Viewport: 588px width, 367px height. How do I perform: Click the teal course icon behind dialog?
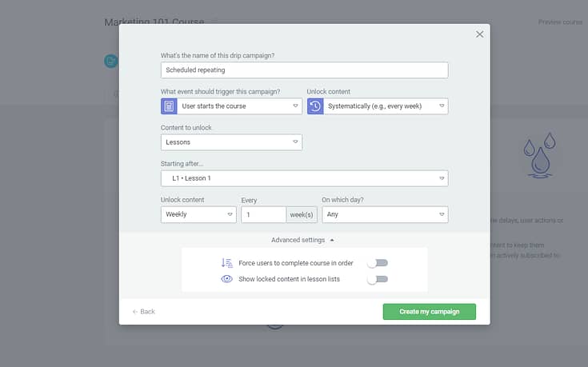[111, 61]
